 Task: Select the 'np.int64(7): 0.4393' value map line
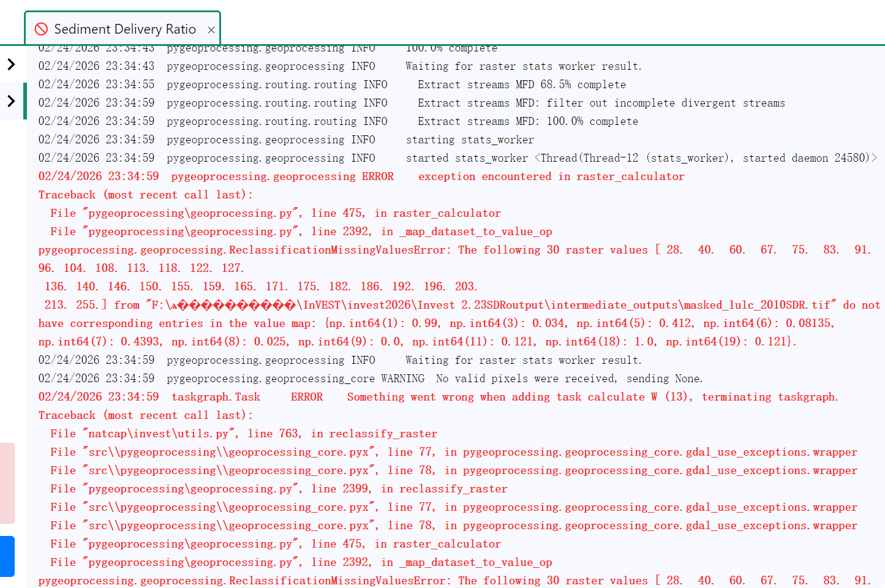(417, 342)
